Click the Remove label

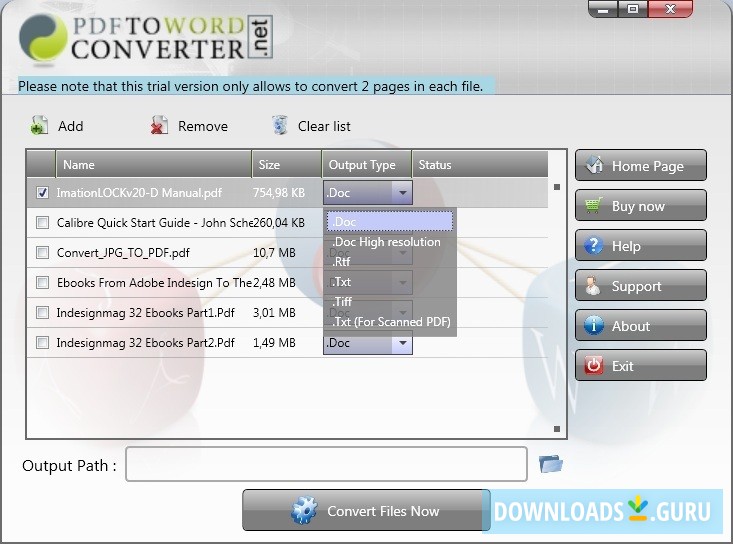(203, 126)
